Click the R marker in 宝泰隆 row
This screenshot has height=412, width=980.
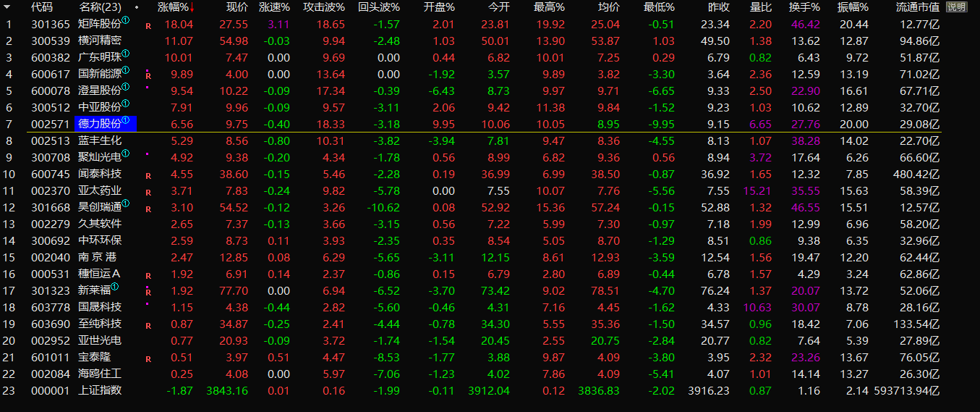coord(148,358)
